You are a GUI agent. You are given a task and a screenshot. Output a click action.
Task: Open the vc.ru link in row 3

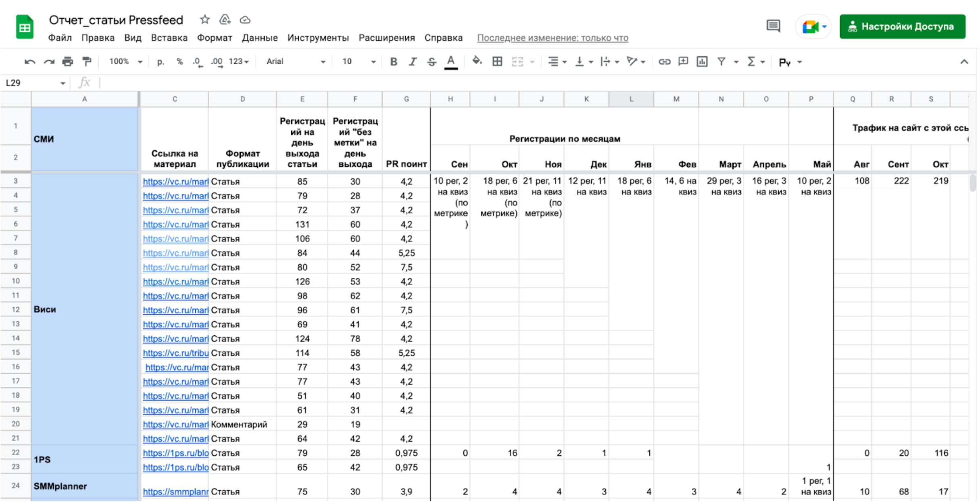[x=175, y=182]
